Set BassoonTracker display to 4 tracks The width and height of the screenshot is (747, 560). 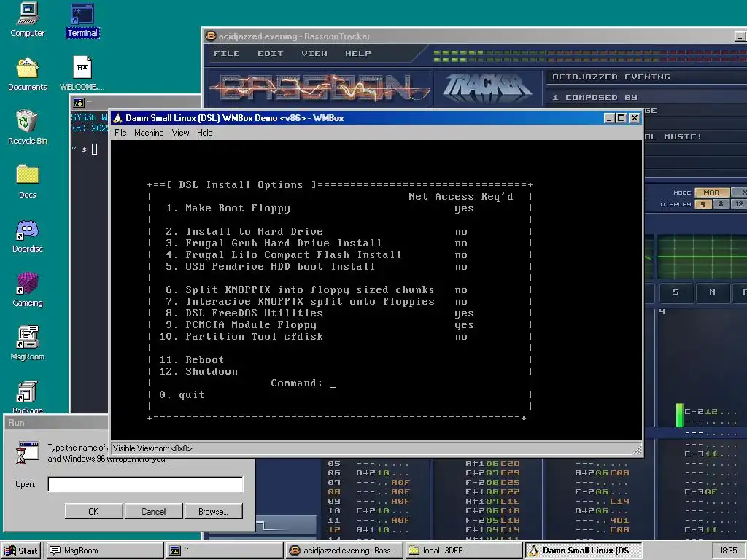[703, 204]
